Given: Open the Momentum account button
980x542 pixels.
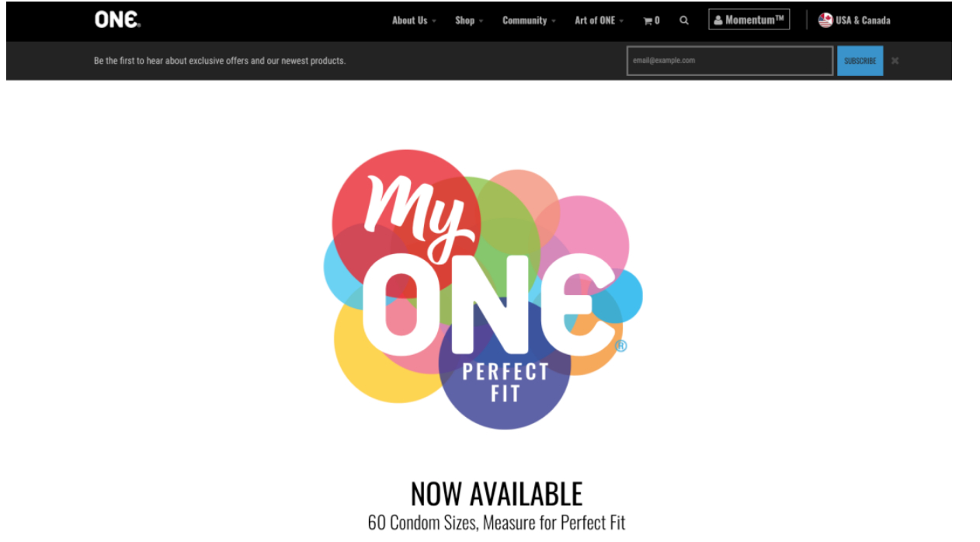Looking at the screenshot, I should (x=749, y=19).
